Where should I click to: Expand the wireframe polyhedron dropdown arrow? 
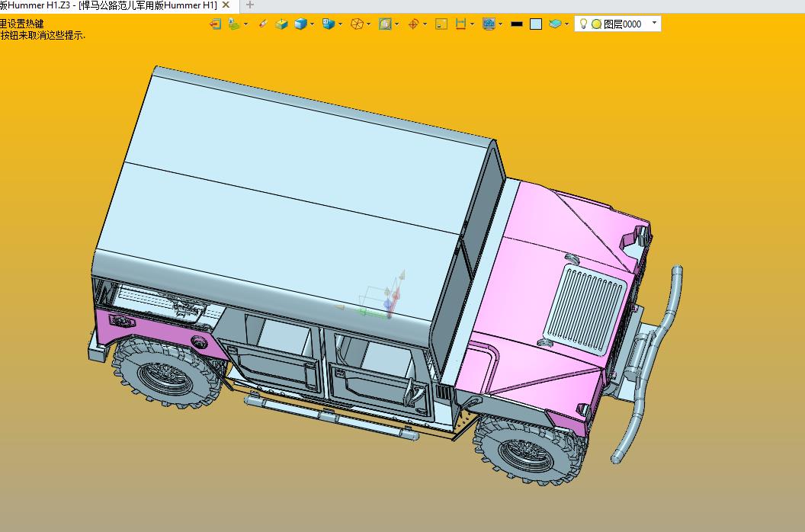[x=368, y=24]
